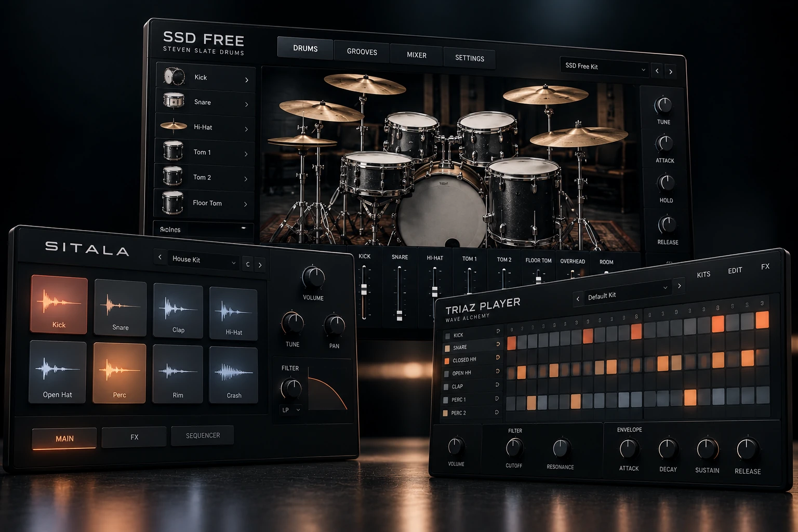Viewport: 798px width, 532px height.
Task: Click the C button beside House Kit
Action: tap(248, 264)
